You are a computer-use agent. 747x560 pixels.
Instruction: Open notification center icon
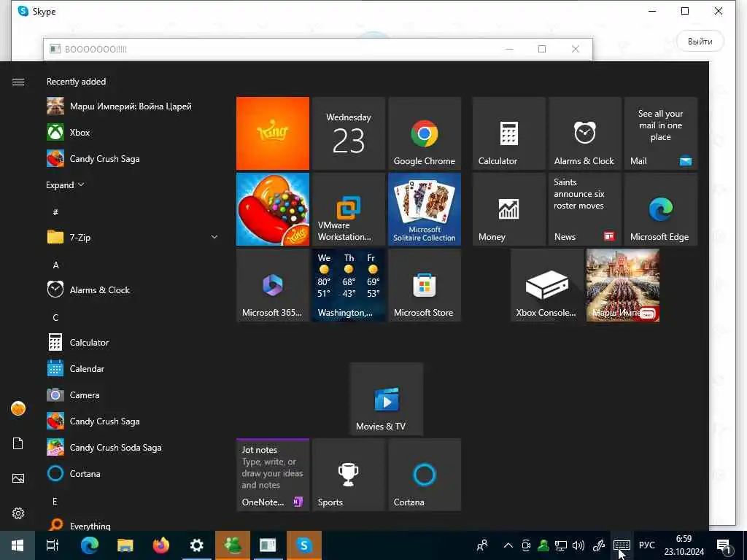[x=724, y=545]
